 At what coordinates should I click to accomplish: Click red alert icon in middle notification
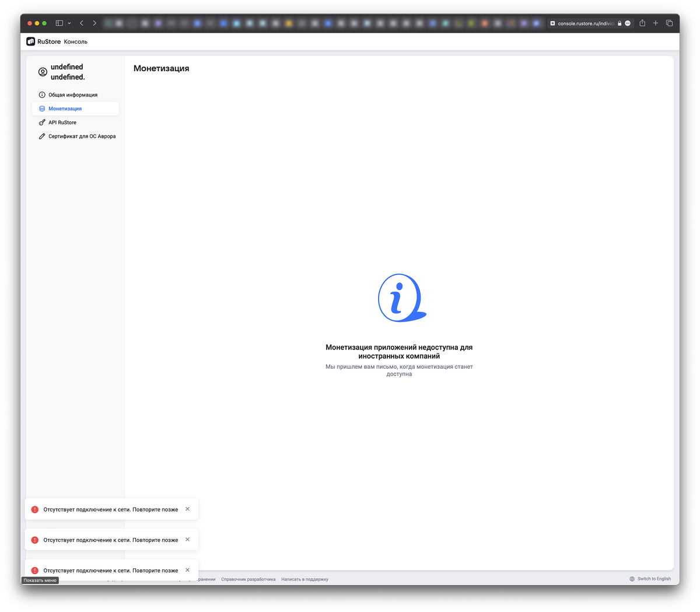click(x=35, y=540)
